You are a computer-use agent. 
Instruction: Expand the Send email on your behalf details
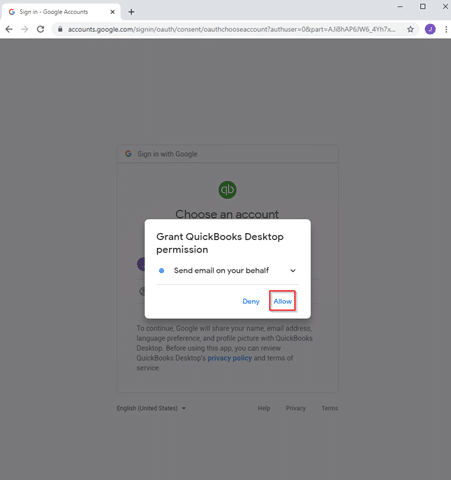(x=293, y=270)
